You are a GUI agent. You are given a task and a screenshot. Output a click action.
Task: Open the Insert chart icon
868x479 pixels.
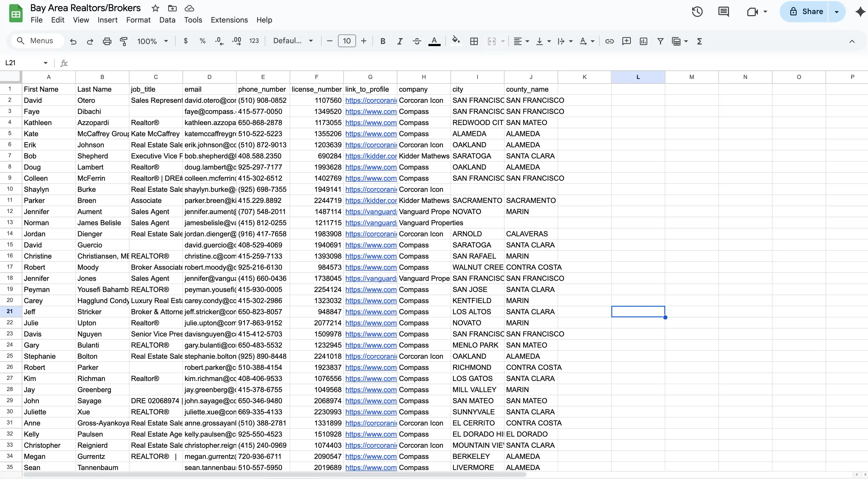[x=644, y=41]
